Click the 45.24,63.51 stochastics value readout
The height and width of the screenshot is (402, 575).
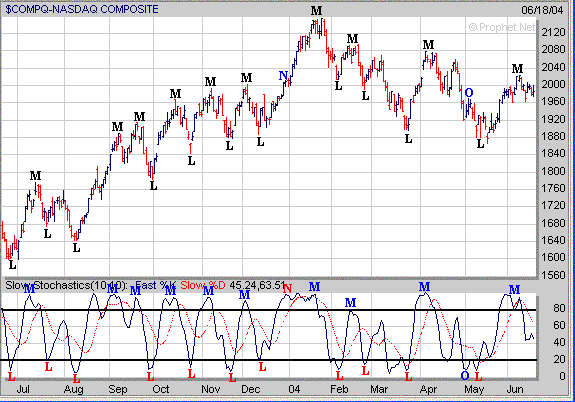tap(257, 285)
